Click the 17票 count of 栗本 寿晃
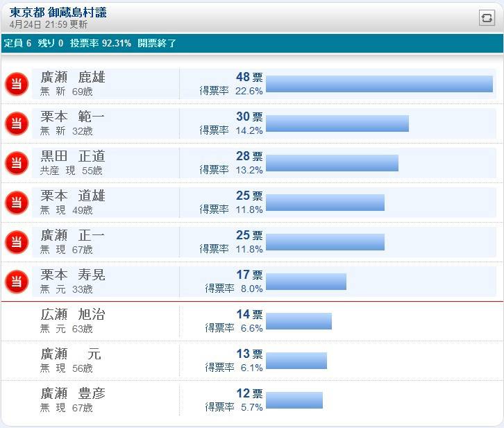This screenshot has width=504, height=428. [x=249, y=275]
